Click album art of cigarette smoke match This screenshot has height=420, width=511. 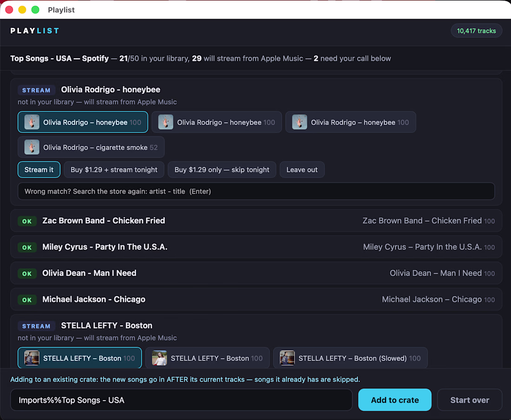point(32,147)
